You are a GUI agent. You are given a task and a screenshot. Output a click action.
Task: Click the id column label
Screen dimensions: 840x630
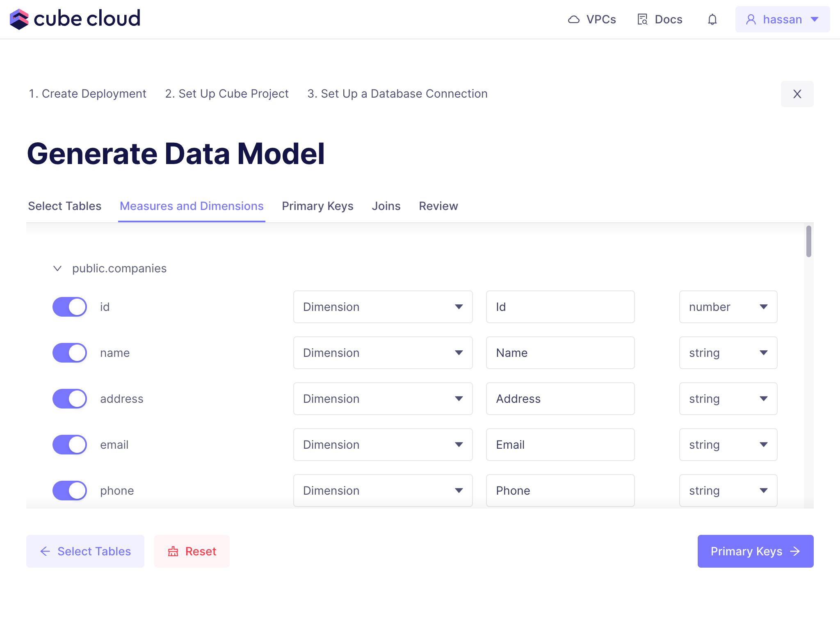pyautogui.click(x=105, y=307)
